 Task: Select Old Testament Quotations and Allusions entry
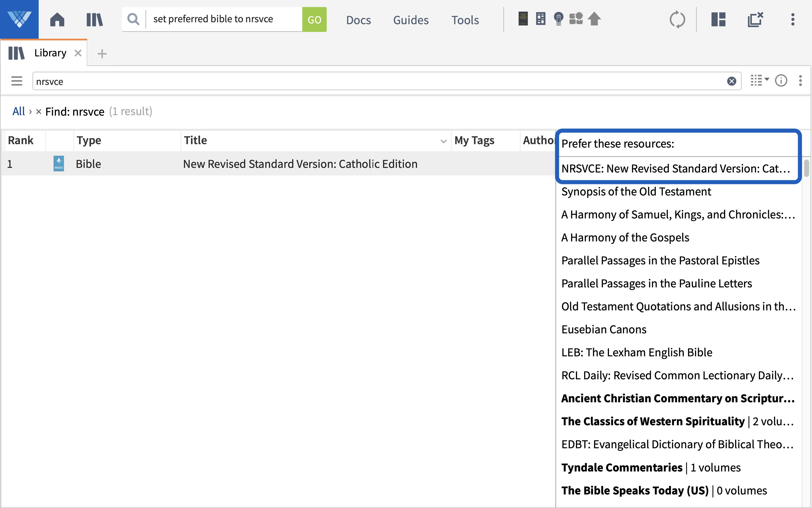pos(678,306)
